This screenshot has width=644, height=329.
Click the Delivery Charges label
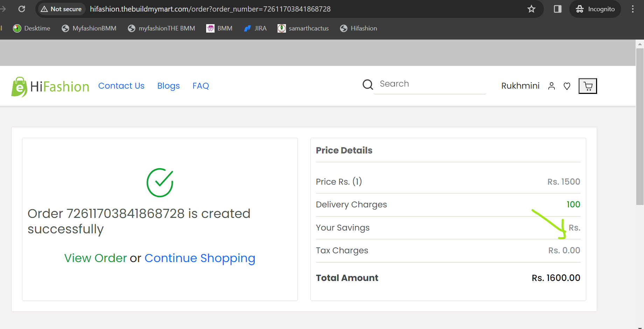pos(351,205)
